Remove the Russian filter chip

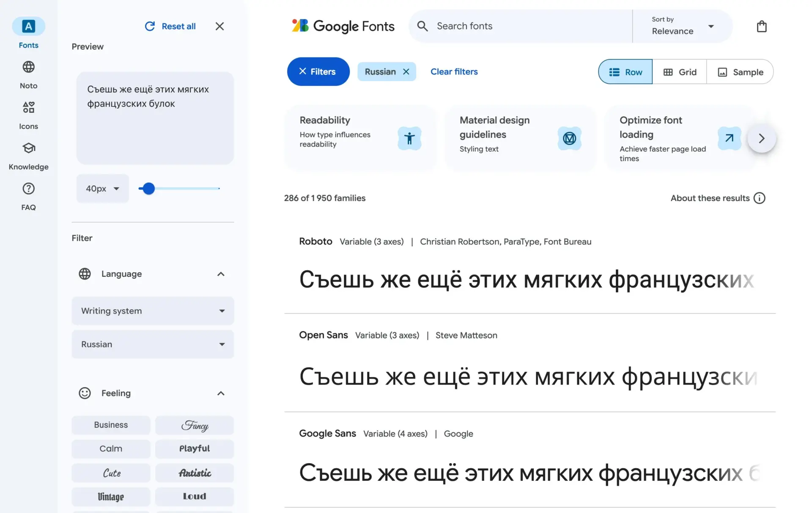tap(406, 71)
